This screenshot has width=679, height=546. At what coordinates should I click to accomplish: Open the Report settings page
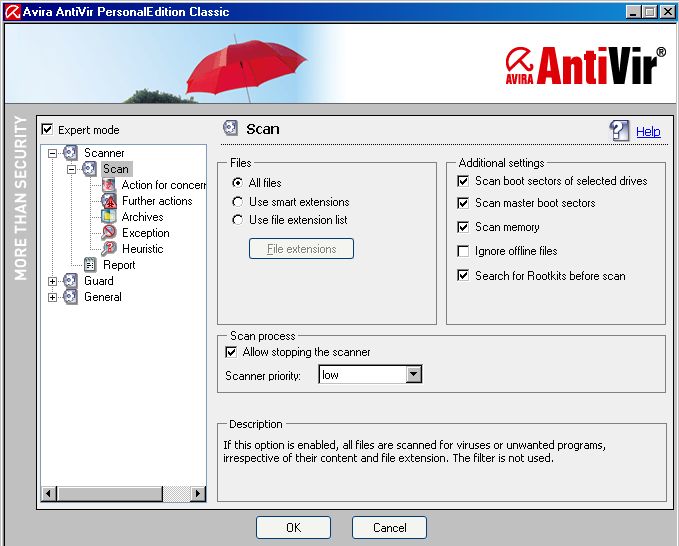click(x=119, y=265)
